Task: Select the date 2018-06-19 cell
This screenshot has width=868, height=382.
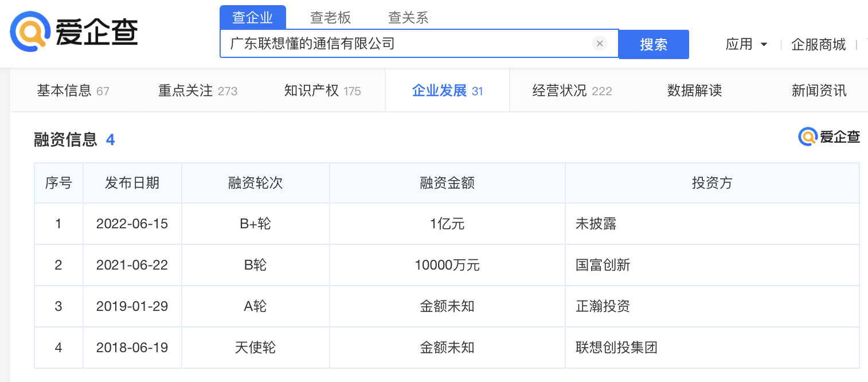Action: pos(132,348)
